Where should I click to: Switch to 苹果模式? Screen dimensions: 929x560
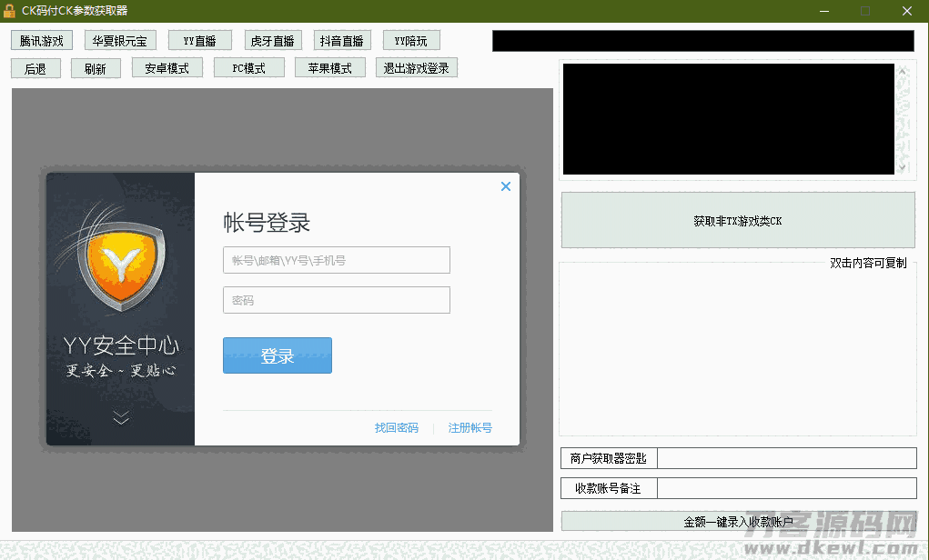pyautogui.click(x=330, y=68)
